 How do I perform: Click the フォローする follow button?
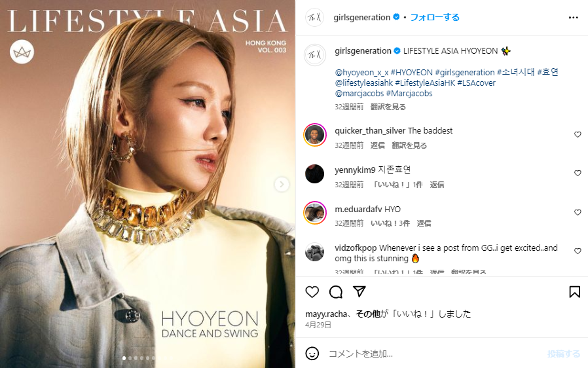[x=435, y=17]
